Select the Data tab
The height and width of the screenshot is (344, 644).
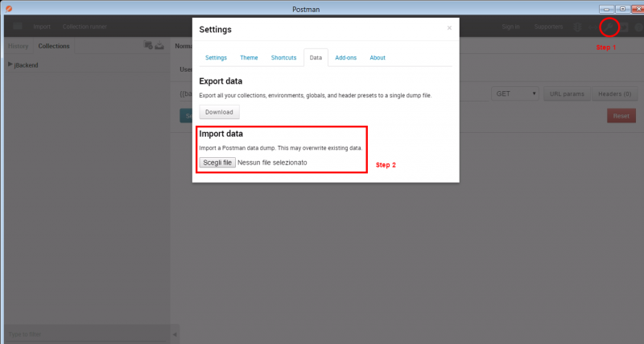click(316, 57)
